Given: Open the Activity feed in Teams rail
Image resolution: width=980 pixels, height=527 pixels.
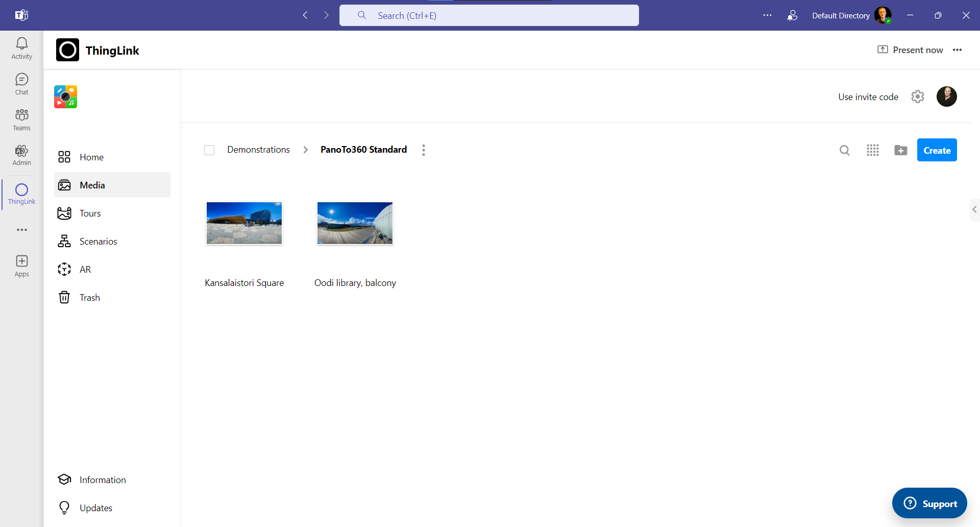Looking at the screenshot, I should pyautogui.click(x=21, y=47).
